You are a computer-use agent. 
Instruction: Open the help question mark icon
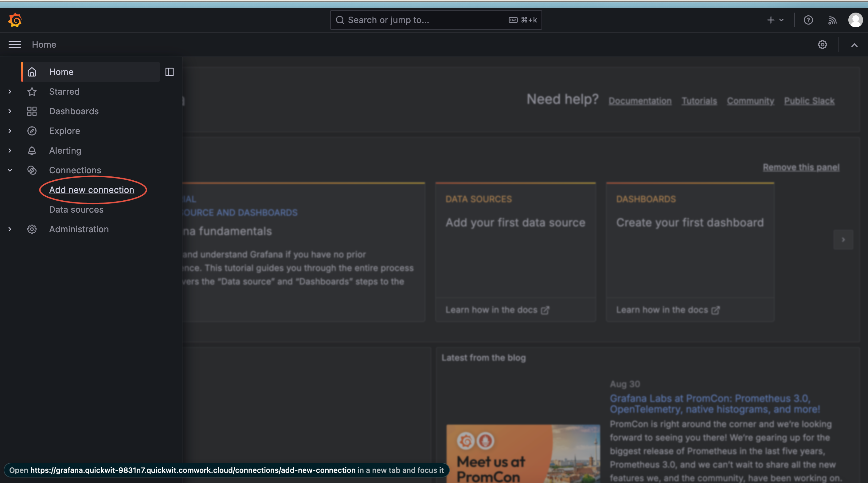click(808, 20)
